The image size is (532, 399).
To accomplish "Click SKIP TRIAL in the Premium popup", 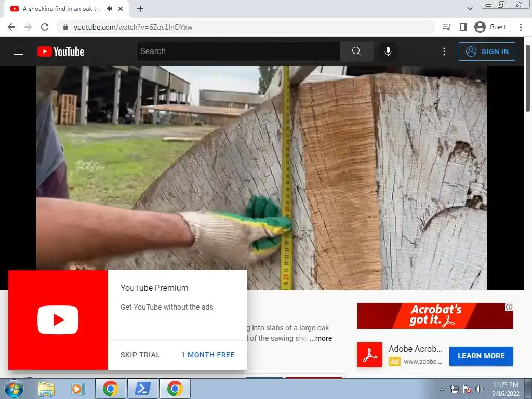I will (x=140, y=355).
